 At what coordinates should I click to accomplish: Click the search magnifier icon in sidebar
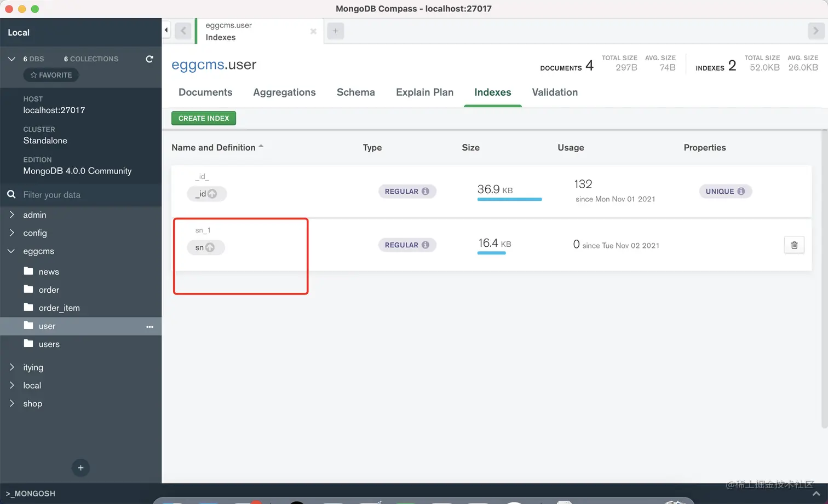(x=11, y=195)
